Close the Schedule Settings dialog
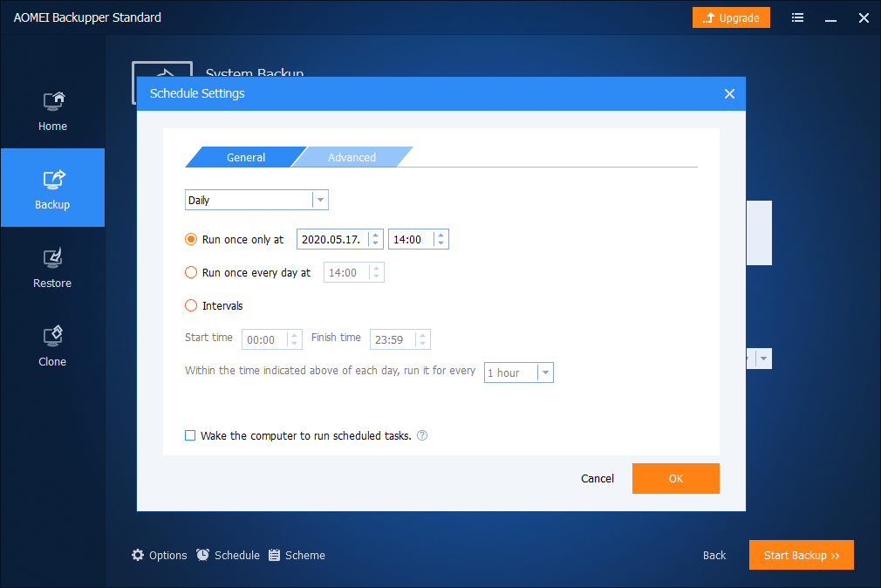The height and width of the screenshot is (588, 881). [729, 94]
